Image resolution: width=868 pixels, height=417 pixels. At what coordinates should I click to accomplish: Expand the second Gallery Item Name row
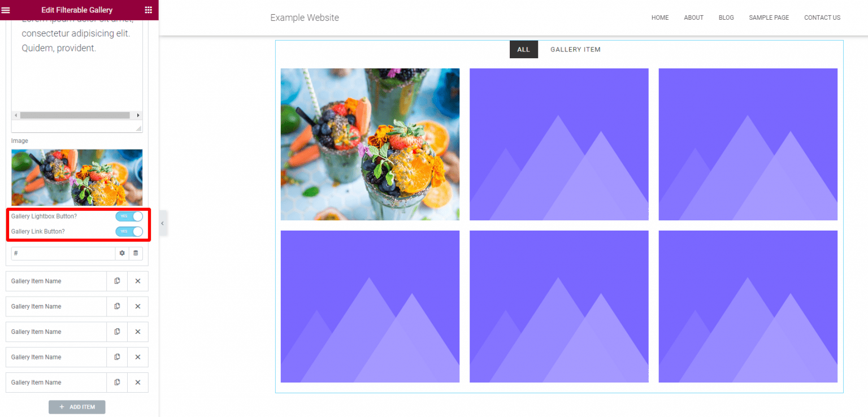56,306
